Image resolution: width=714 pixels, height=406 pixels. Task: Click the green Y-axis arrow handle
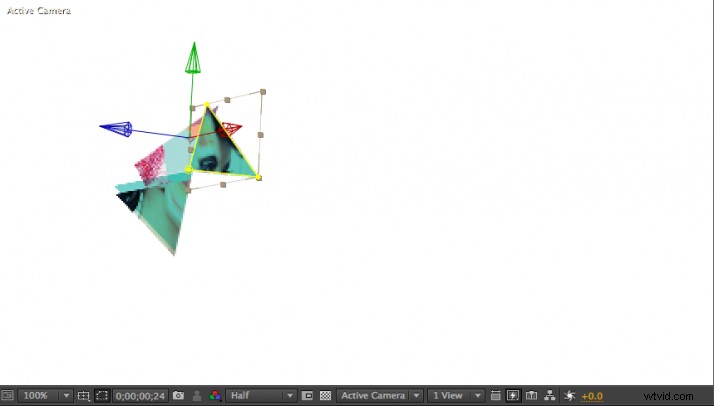click(193, 58)
